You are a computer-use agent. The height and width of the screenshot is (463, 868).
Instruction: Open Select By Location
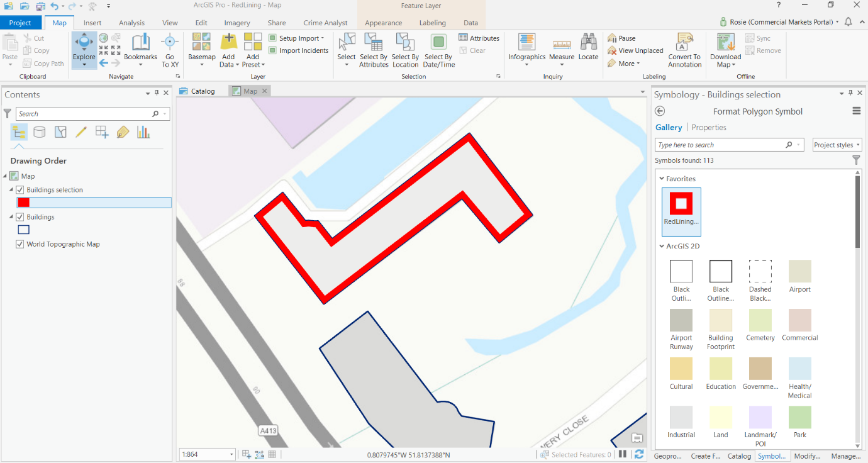tap(405, 50)
